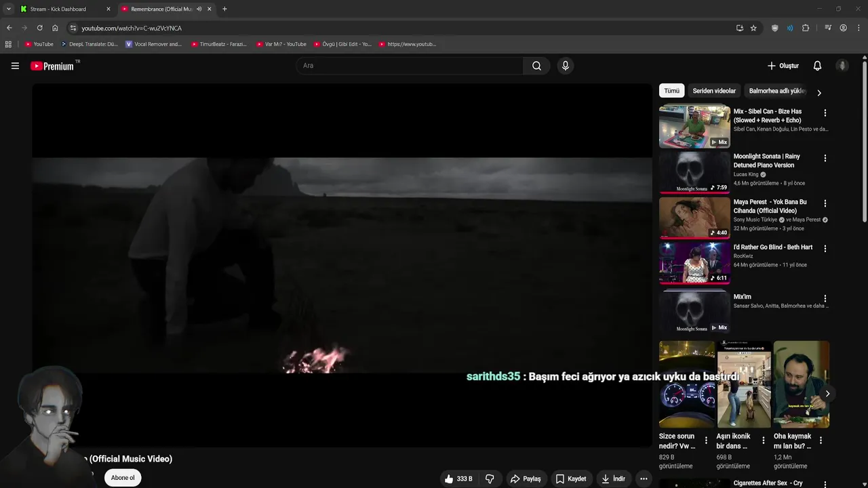Download the video with İndir
868x488 pixels.
[613, 479]
